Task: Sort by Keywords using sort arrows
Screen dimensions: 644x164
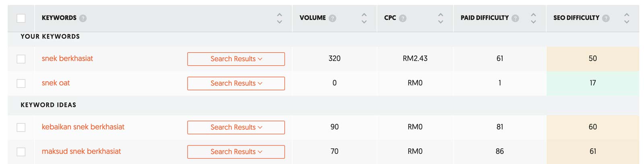Action: tap(279, 18)
